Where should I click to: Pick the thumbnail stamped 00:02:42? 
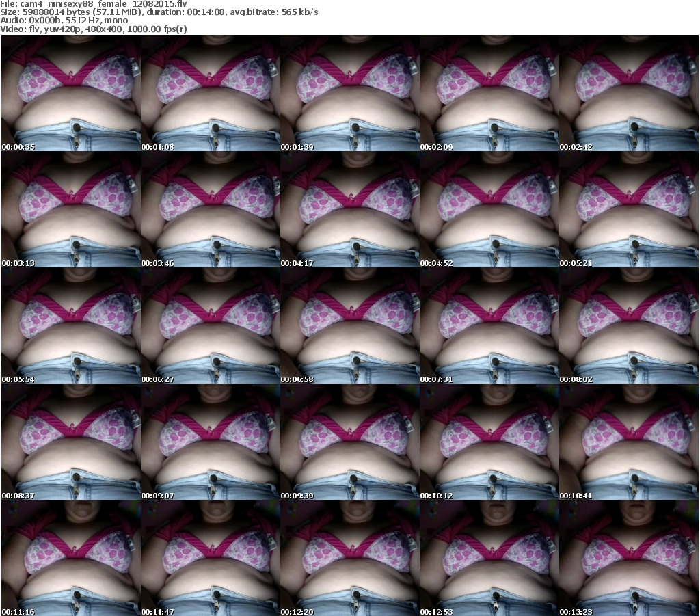pyautogui.click(x=629, y=93)
